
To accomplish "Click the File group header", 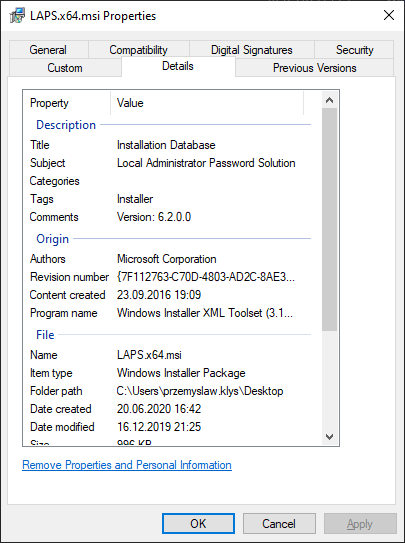I will point(45,335).
